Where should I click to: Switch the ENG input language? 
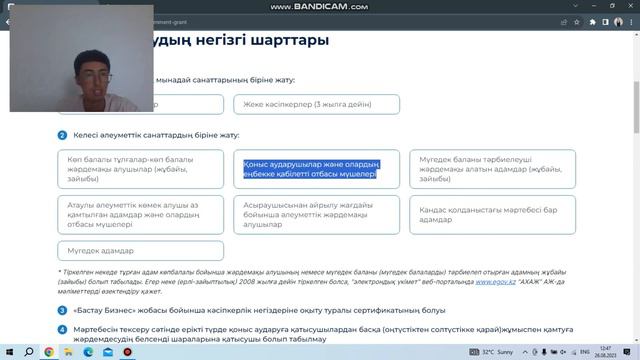[x=584, y=352]
